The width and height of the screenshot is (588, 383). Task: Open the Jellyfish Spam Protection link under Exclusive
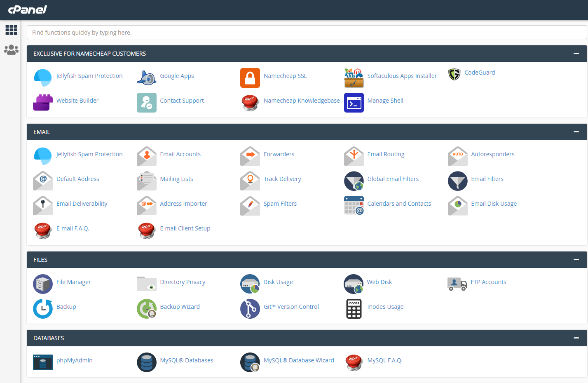(89, 76)
